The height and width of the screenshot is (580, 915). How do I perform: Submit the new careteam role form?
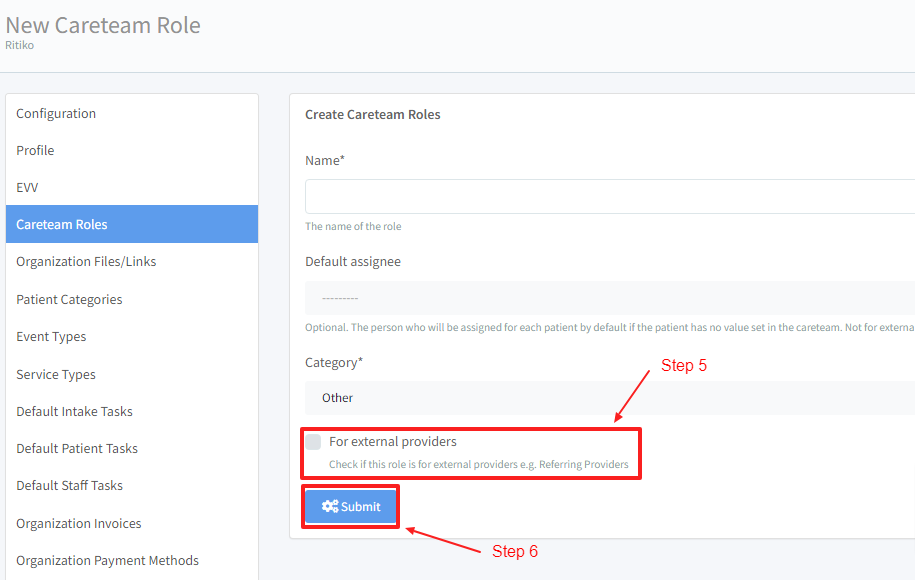[x=351, y=507]
